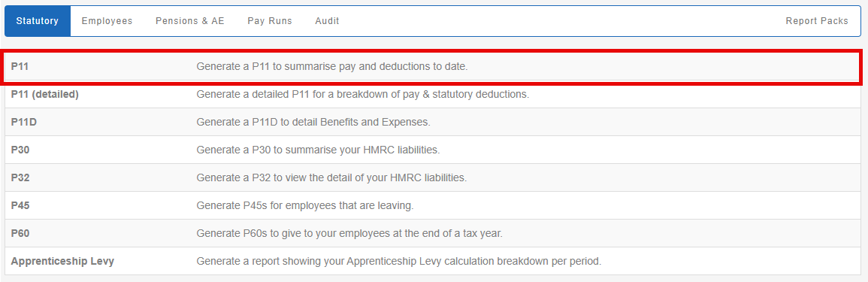The height and width of the screenshot is (282, 868).
Task: Open Report Packs on the right
Action: click(816, 21)
